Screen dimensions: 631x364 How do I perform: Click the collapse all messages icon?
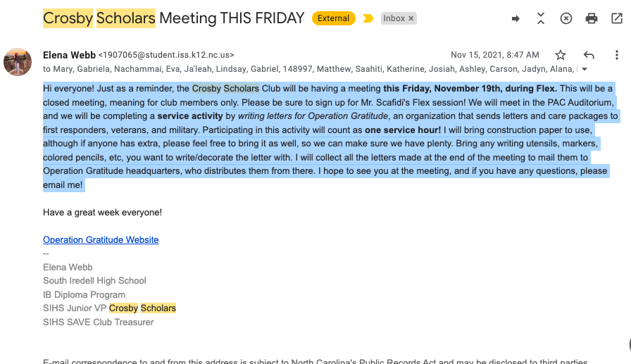(x=541, y=18)
